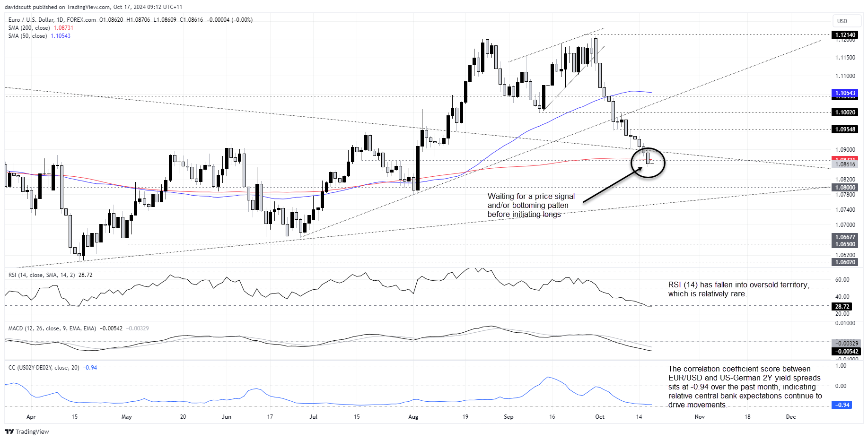This screenshot has width=868, height=440.
Task: Click the Nov label on the time axis
Action: [x=700, y=417]
